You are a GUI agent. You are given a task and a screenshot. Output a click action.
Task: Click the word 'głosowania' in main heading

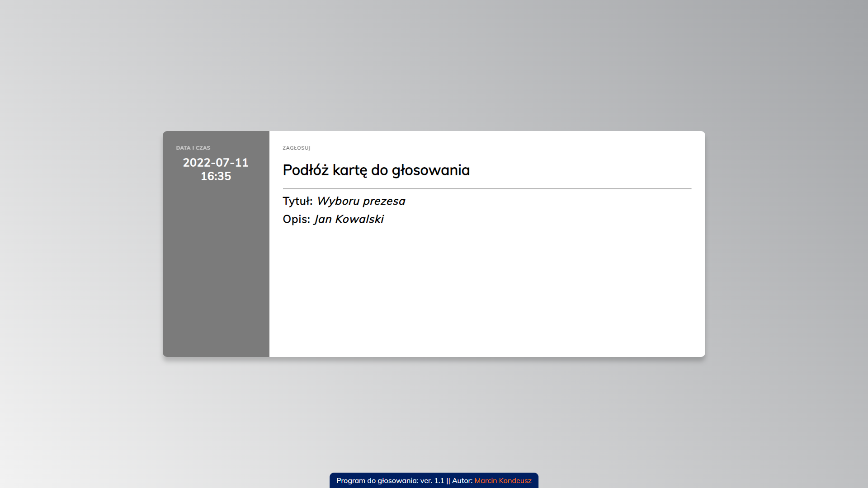click(430, 170)
